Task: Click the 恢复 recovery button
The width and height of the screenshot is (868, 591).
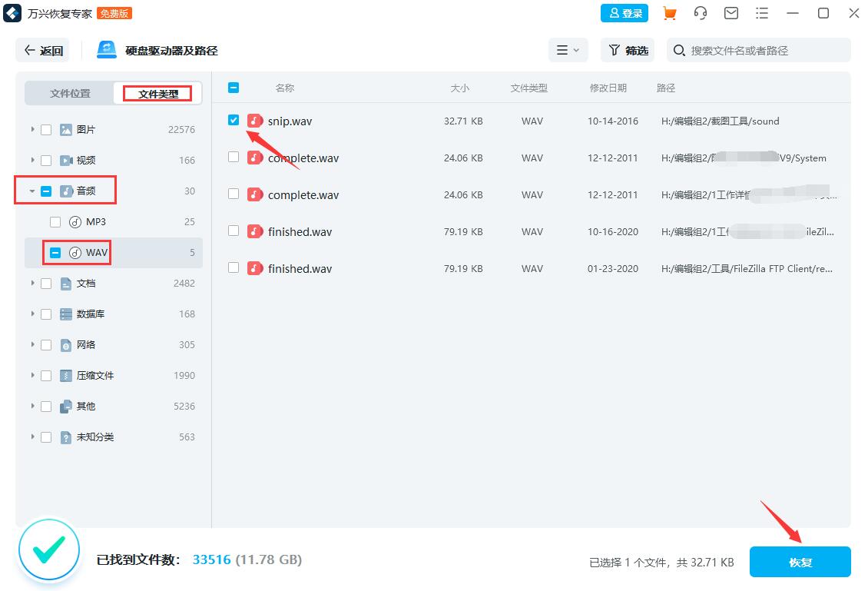Action: tap(800, 562)
